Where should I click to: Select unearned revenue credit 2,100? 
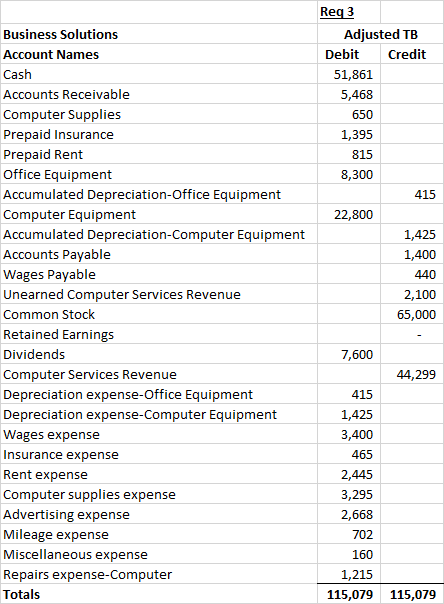click(x=420, y=295)
